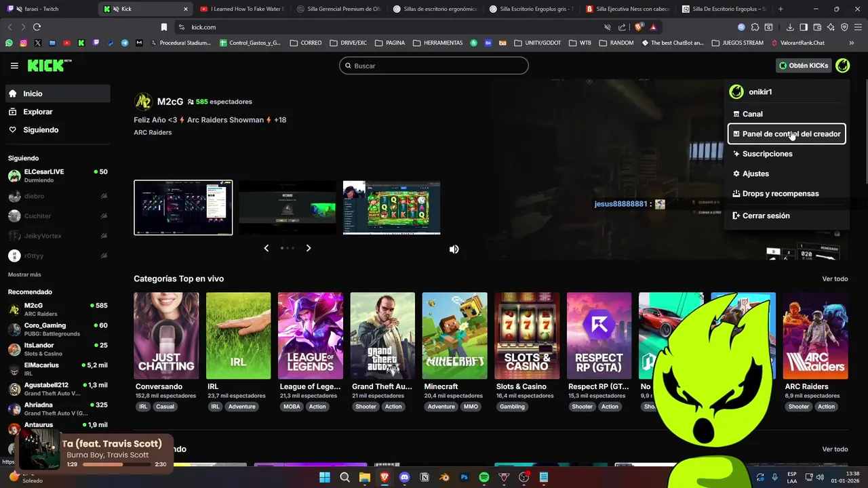This screenshot has height=488, width=868.
Task: Open Spotify from the taskbar
Action: 484,477
